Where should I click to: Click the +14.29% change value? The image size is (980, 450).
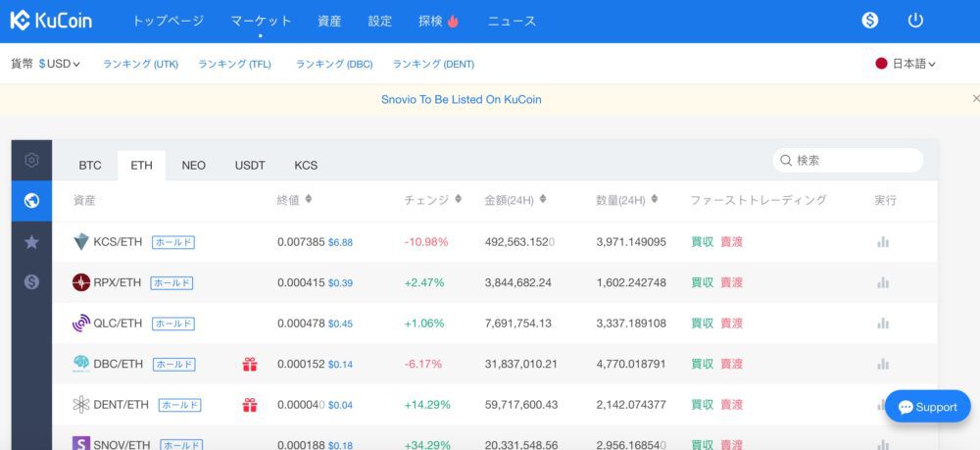427,404
